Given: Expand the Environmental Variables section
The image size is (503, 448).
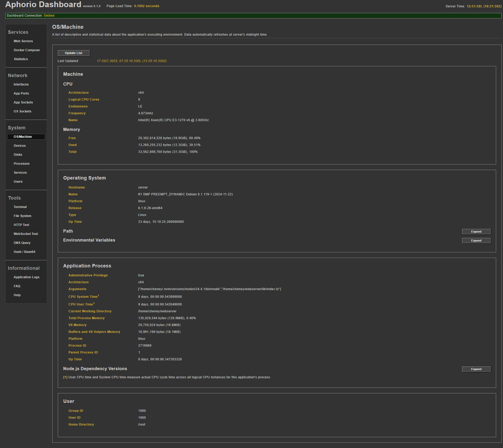Looking at the screenshot, I should pyautogui.click(x=476, y=240).
